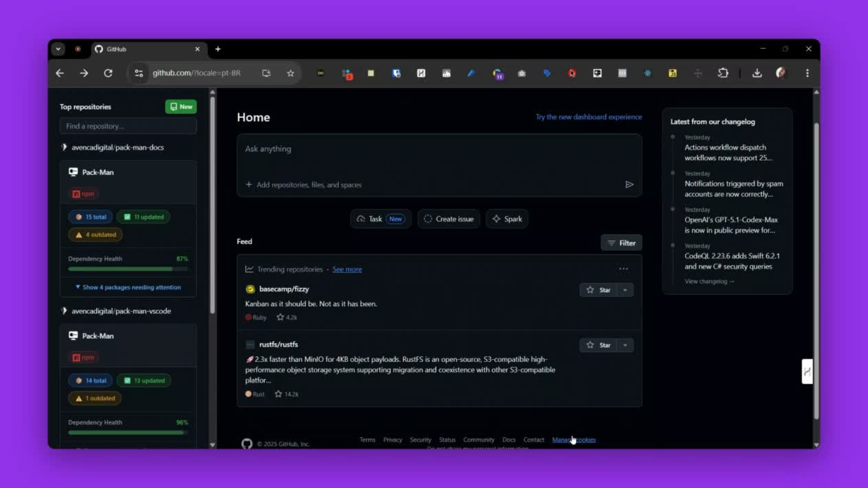Viewport: 868px width, 488px height.
Task: Star the basecamp/fizzy repository
Action: pos(599,290)
